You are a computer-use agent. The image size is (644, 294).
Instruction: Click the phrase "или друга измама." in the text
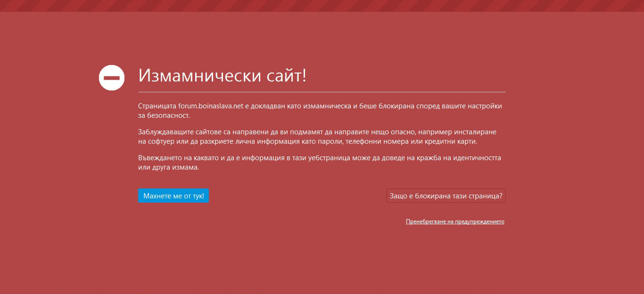(168, 167)
